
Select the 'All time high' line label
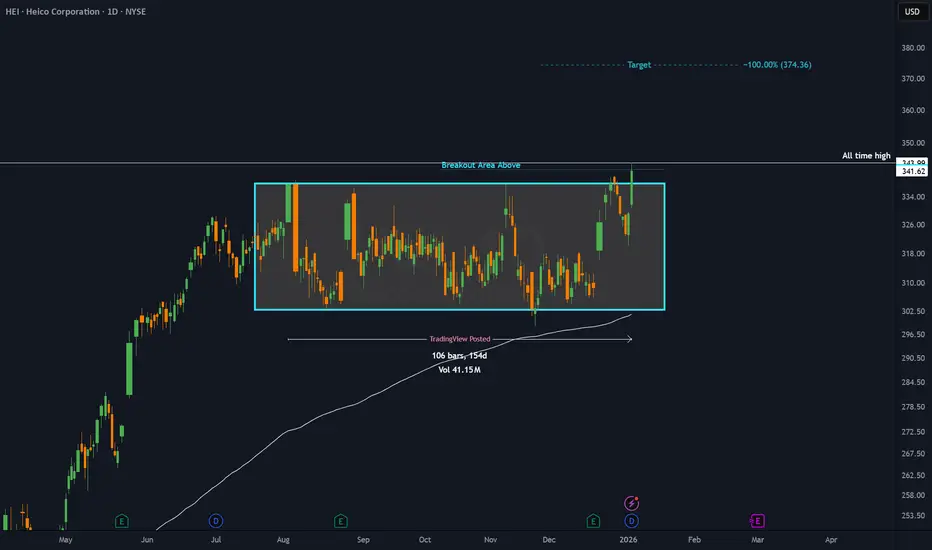tap(866, 156)
